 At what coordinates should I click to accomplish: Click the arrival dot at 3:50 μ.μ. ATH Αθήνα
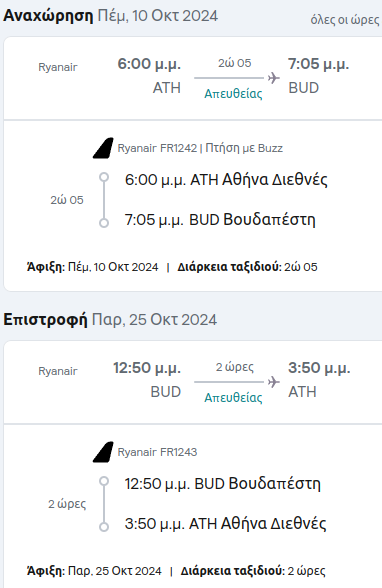[104, 526]
